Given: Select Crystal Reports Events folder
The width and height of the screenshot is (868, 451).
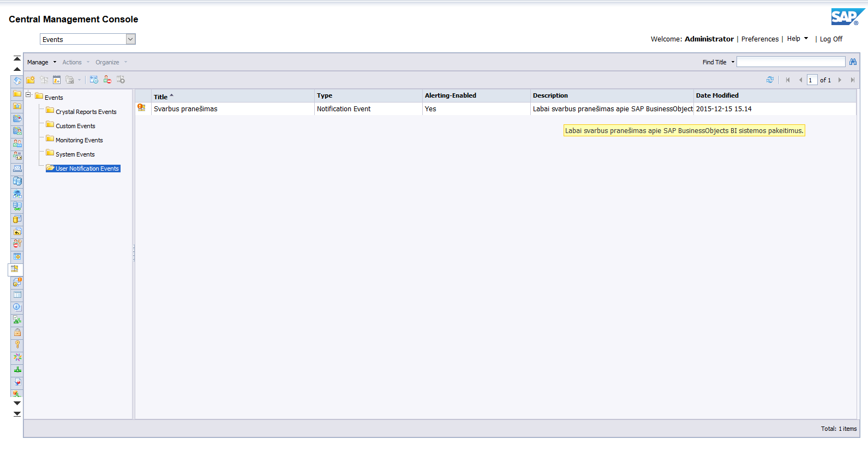Looking at the screenshot, I should 86,112.
